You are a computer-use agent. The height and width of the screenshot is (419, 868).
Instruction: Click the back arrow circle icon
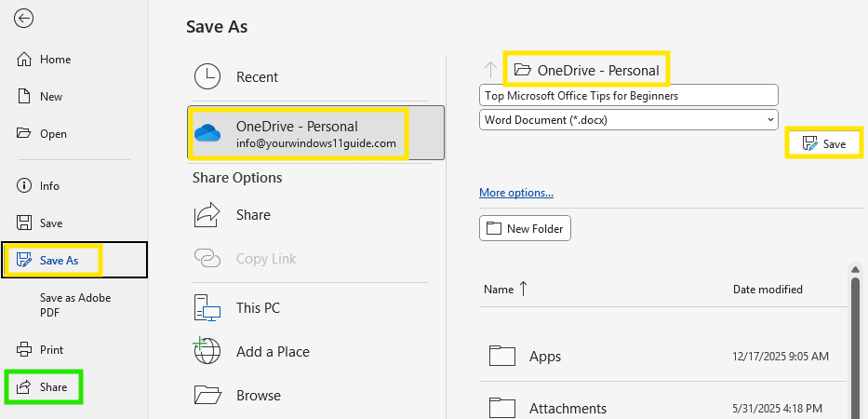(x=24, y=19)
